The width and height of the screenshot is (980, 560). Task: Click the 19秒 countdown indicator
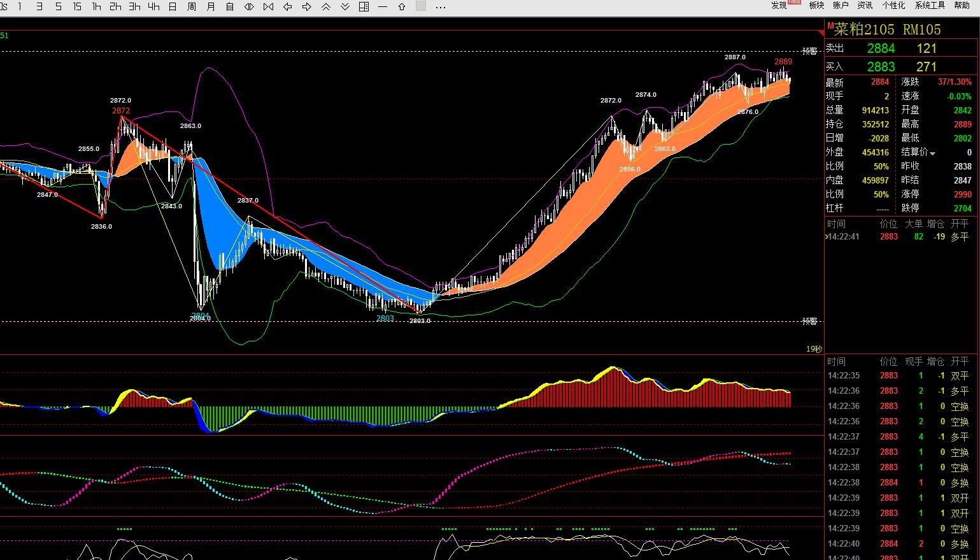tap(814, 348)
